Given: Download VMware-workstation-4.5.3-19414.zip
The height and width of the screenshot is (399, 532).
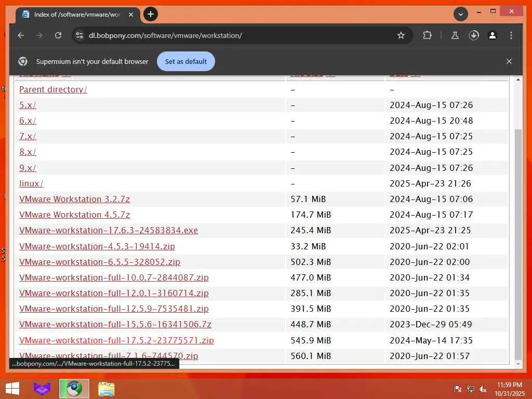Looking at the screenshot, I should (x=97, y=246).
